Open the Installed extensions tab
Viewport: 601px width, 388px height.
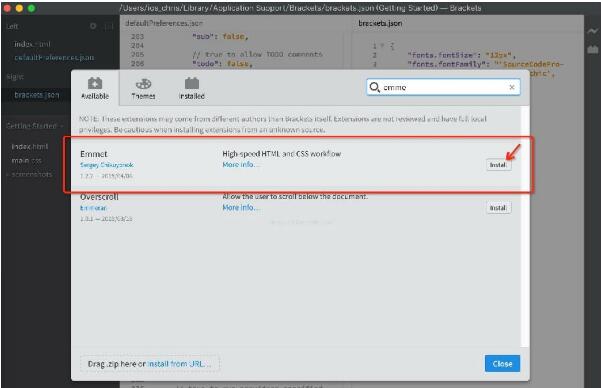[192, 89]
